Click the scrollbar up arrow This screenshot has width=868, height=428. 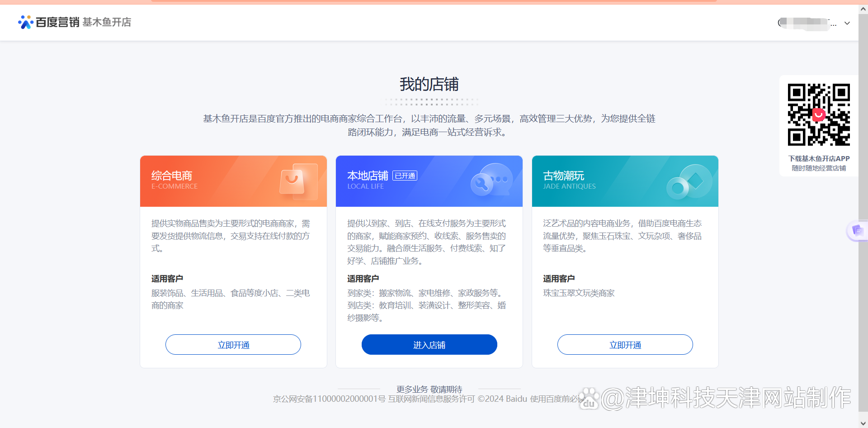863,9
